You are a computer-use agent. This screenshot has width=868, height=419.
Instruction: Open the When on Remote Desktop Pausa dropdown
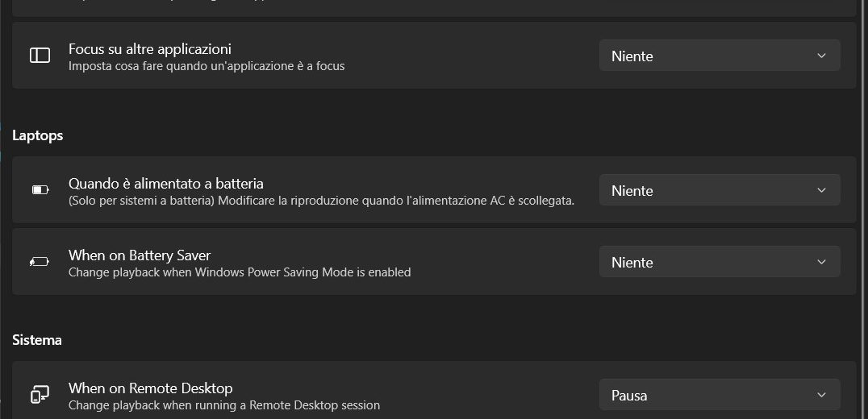click(719, 395)
